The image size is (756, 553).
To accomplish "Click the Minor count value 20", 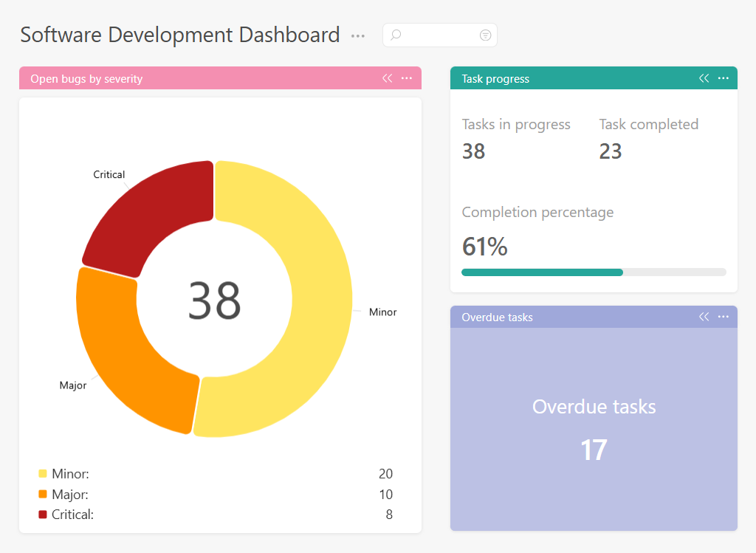I will [x=385, y=474].
